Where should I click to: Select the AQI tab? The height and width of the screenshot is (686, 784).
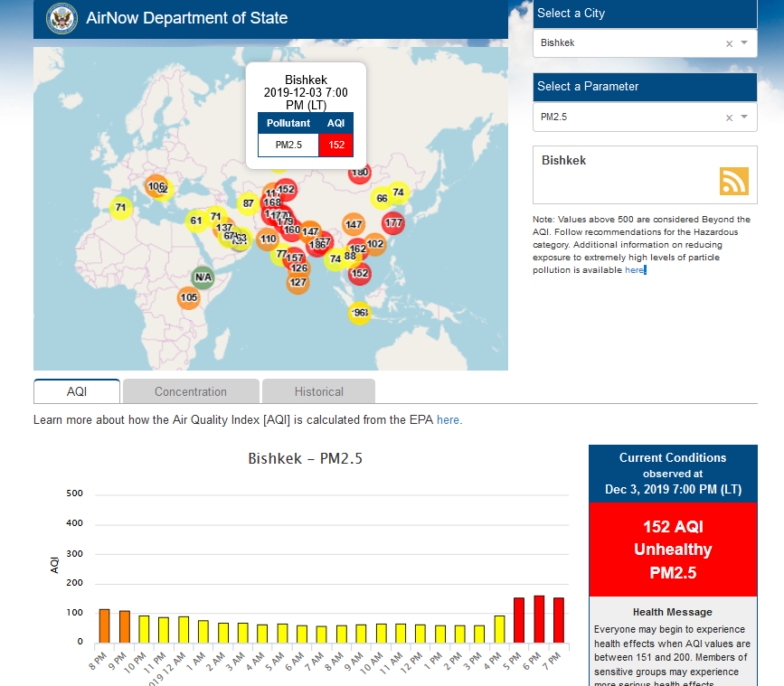tap(77, 391)
